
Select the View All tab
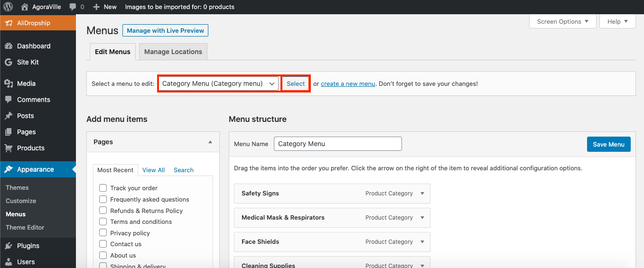coord(153,170)
